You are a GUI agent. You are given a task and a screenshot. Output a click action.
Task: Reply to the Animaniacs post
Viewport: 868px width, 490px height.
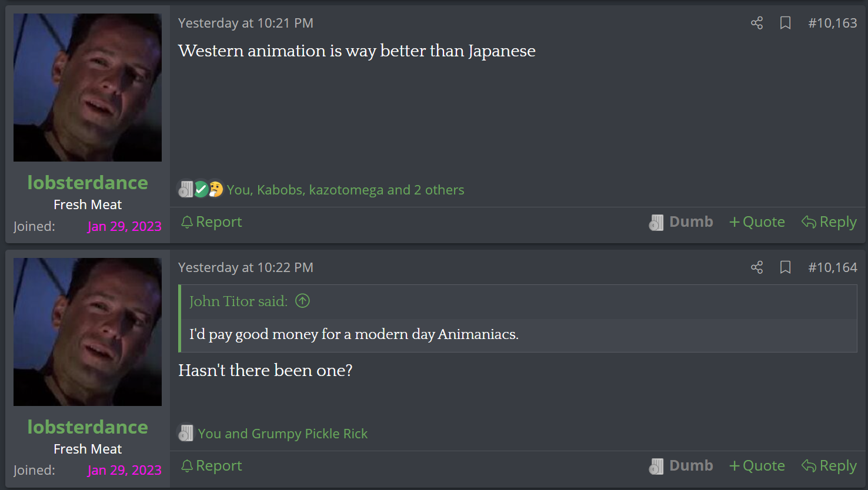coord(829,465)
